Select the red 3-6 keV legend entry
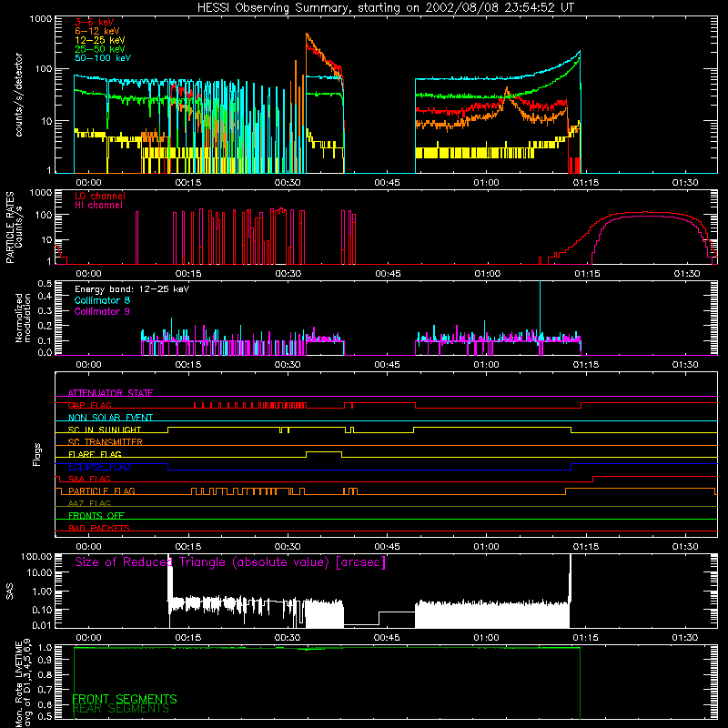Viewport: 728px width, 728px height. (x=95, y=22)
